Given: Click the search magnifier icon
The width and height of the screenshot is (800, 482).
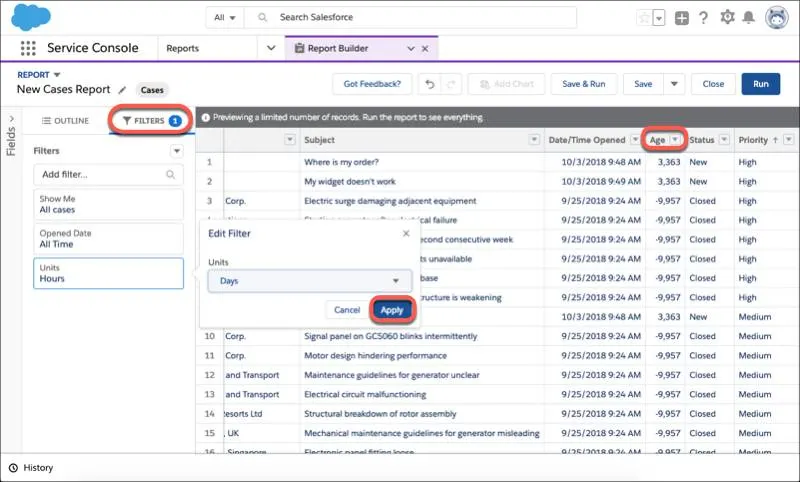Looking at the screenshot, I should [x=262, y=17].
